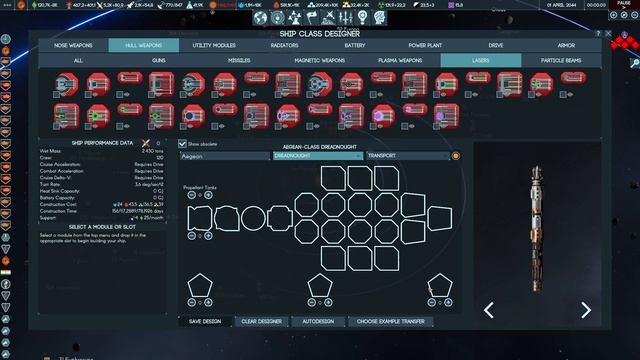Decrease Propellant Tanks with minus button
Image resolution: width=640 pixels, height=360 pixels.
pyautogui.click(x=191, y=195)
